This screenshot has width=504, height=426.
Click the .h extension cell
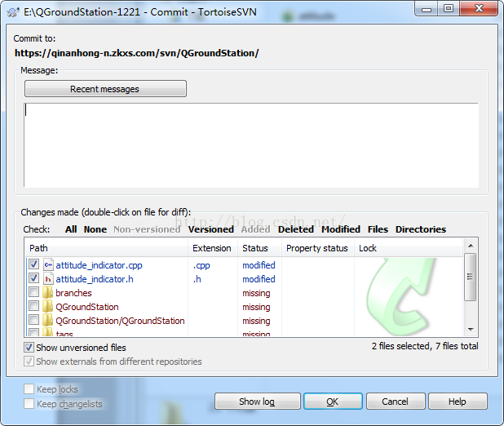pyautogui.click(x=197, y=279)
